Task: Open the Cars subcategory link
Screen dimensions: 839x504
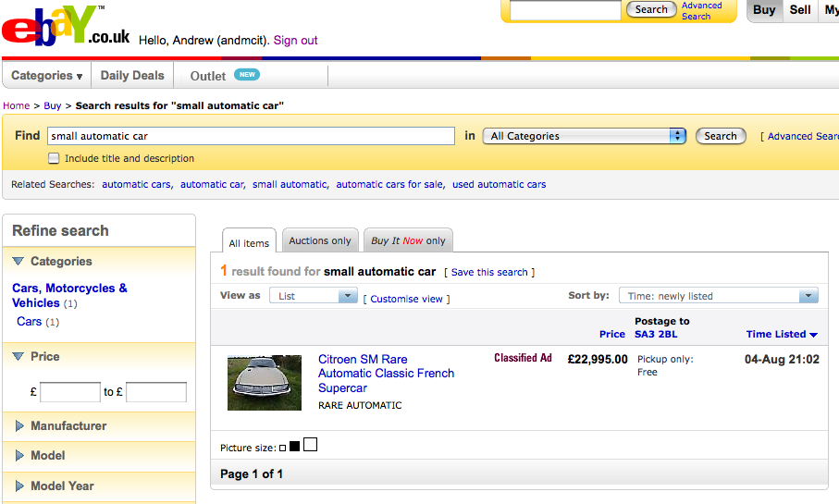Action: click(29, 321)
